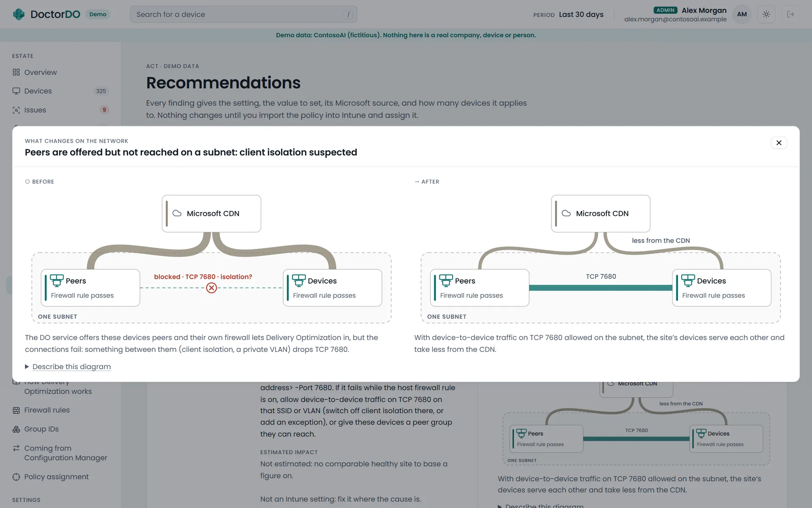The width and height of the screenshot is (812, 508).
Task: Click the Group IDs icon in sidebar
Action: point(16,429)
